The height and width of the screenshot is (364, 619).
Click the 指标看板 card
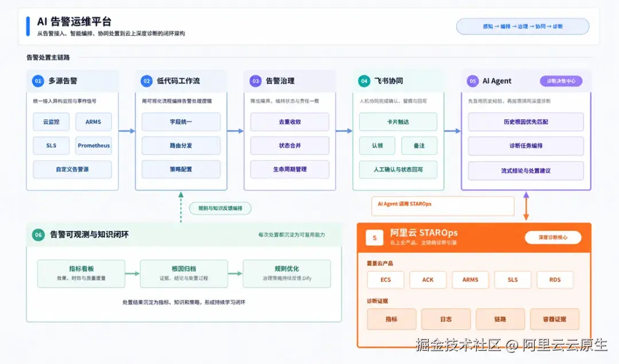click(81, 273)
